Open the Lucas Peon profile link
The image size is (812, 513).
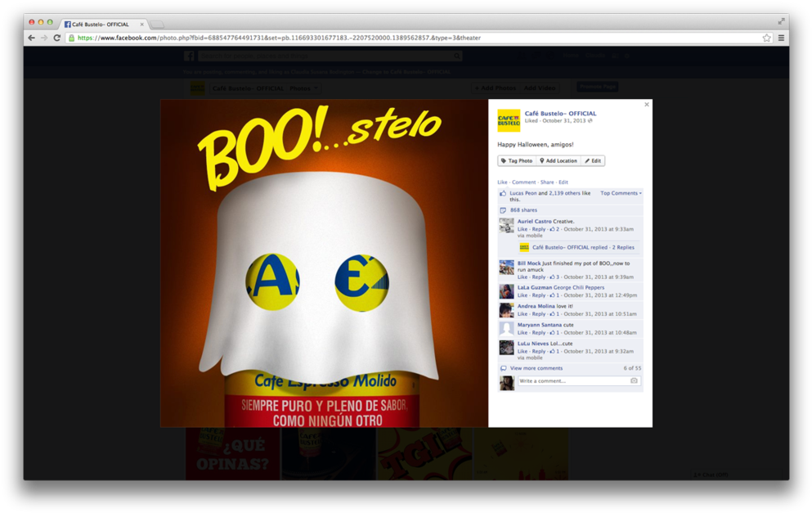click(x=523, y=193)
